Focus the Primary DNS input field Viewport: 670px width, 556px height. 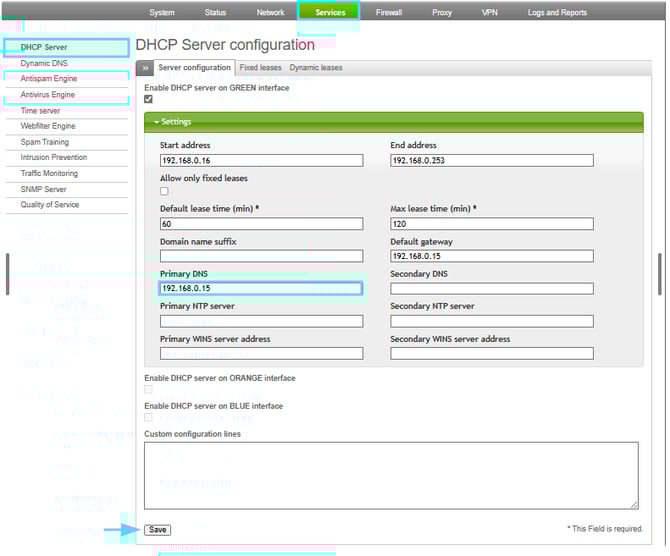(x=261, y=288)
